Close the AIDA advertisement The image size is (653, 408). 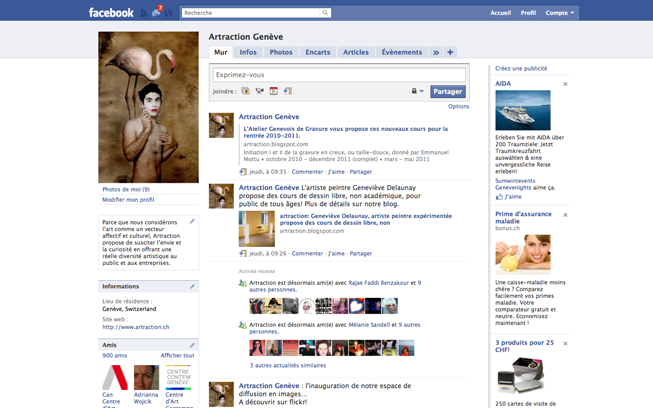[565, 84]
